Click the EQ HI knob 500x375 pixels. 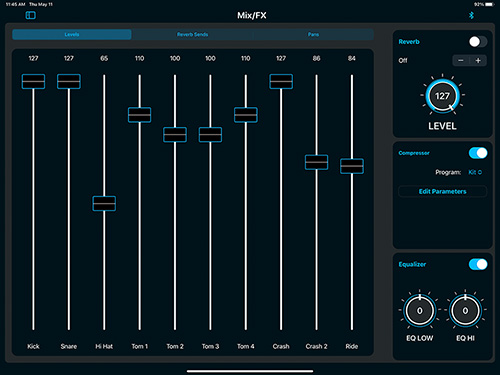click(x=465, y=311)
